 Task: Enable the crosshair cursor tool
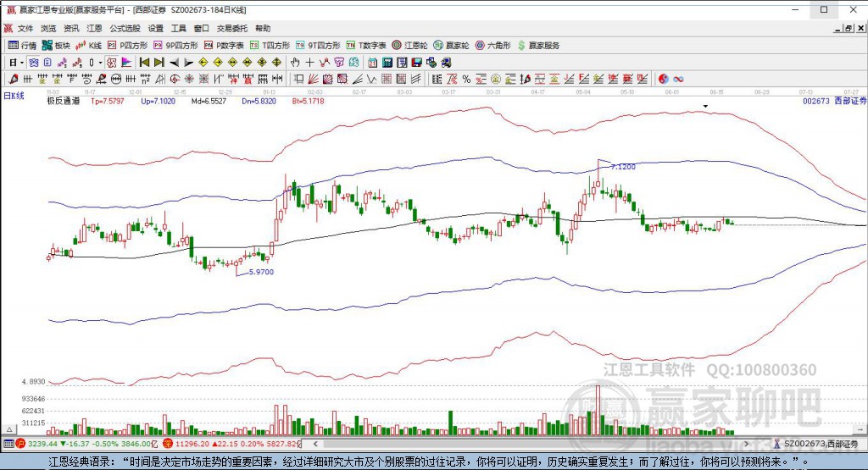[x=309, y=63]
